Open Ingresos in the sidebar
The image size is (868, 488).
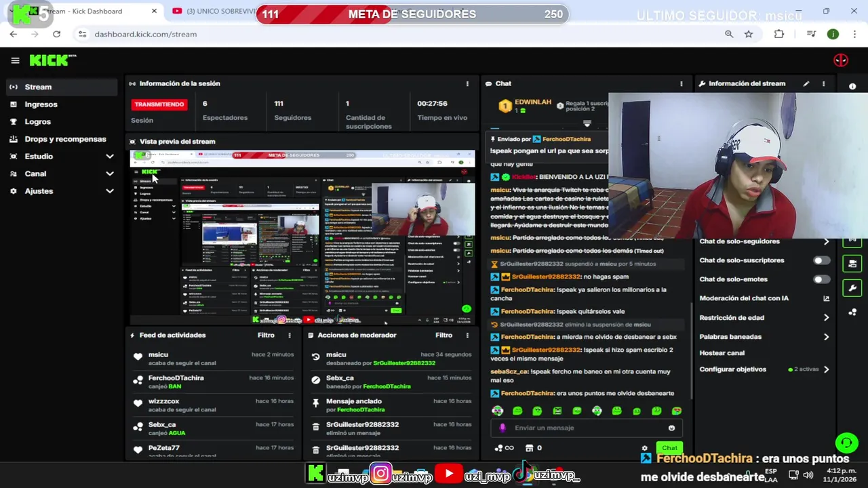63,104
